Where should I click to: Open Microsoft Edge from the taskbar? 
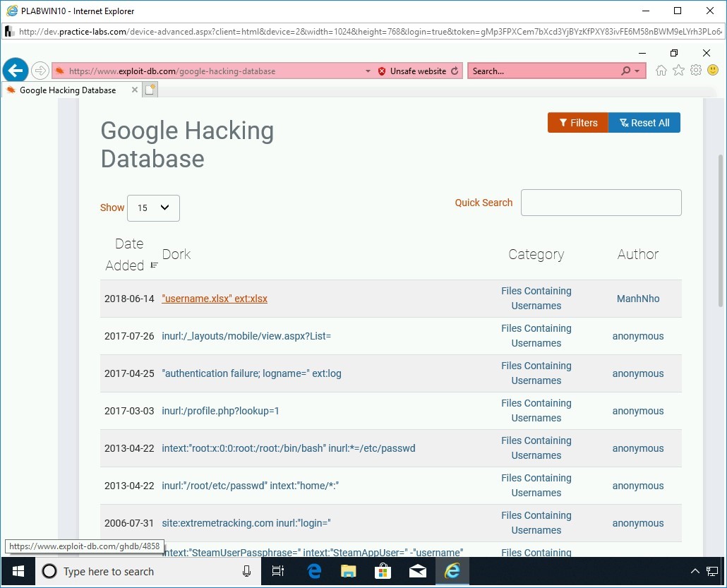click(313, 571)
